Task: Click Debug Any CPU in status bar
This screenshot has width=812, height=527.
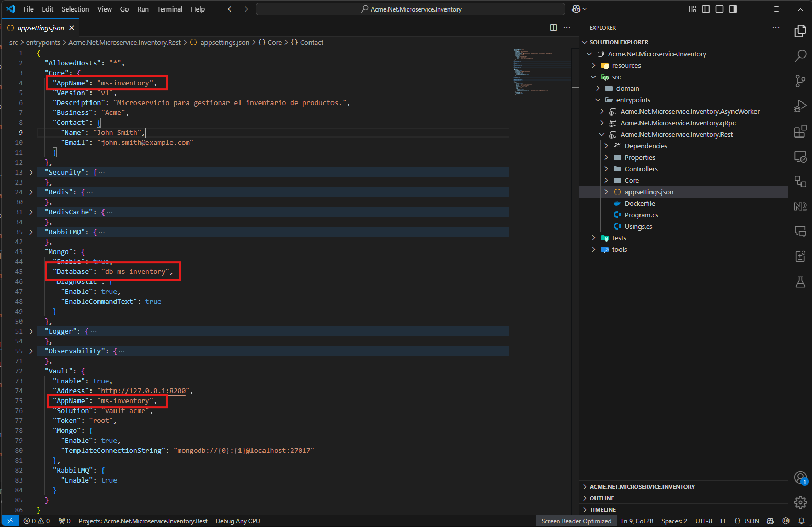Action: click(238, 521)
